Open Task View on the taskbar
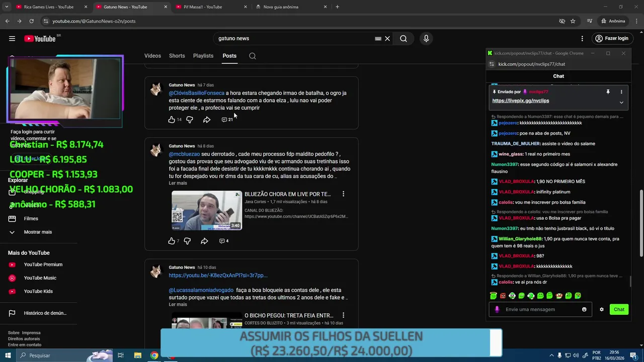This screenshot has width=644, height=362. click(121, 355)
